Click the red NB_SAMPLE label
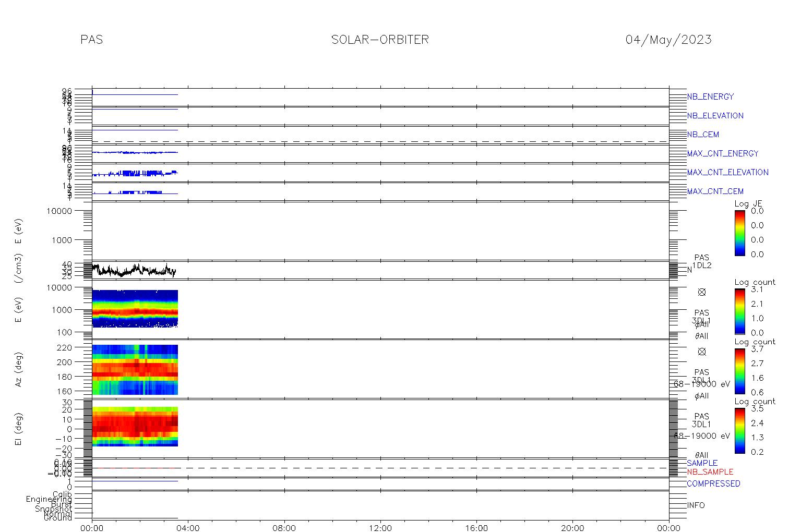The height and width of the screenshot is (532, 789). tap(710, 472)
